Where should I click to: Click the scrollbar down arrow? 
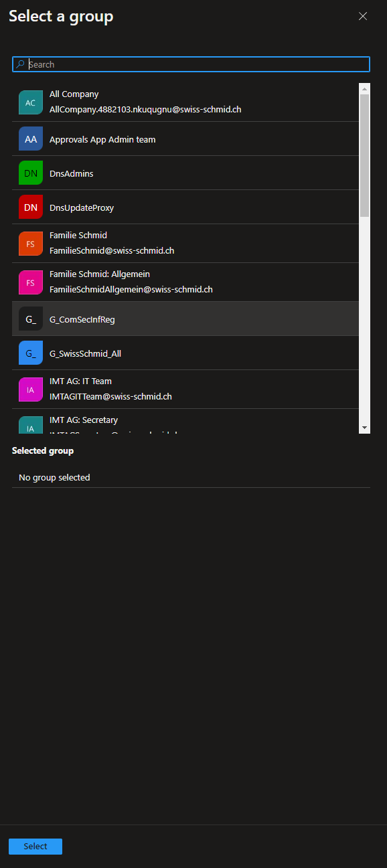(x=365, y=428)
